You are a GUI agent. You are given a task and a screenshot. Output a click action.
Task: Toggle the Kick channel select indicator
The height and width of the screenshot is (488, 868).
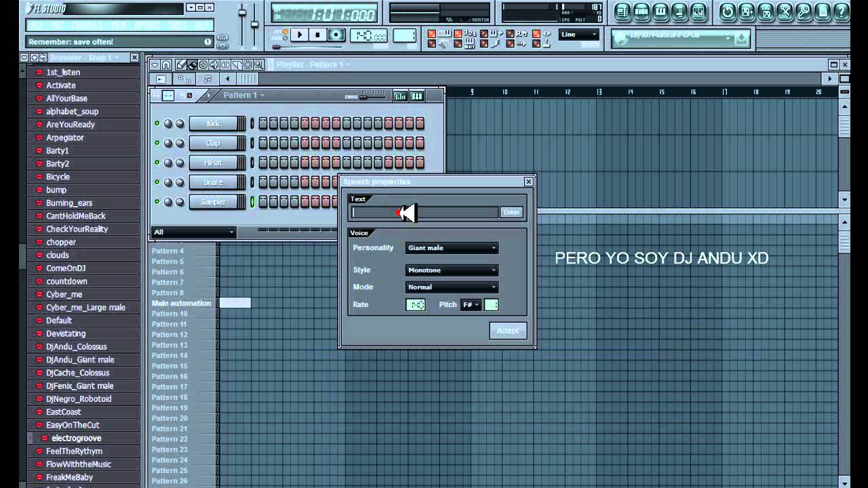252,123
